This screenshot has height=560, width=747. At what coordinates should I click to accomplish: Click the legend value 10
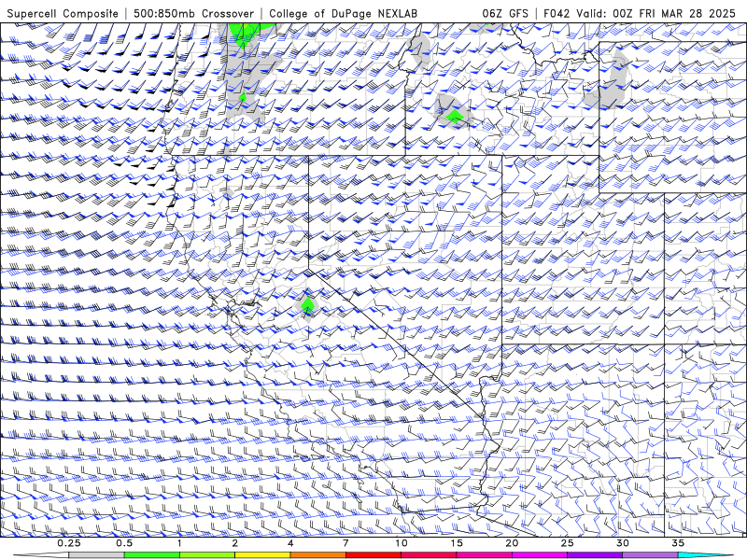(x=402, y=543)
